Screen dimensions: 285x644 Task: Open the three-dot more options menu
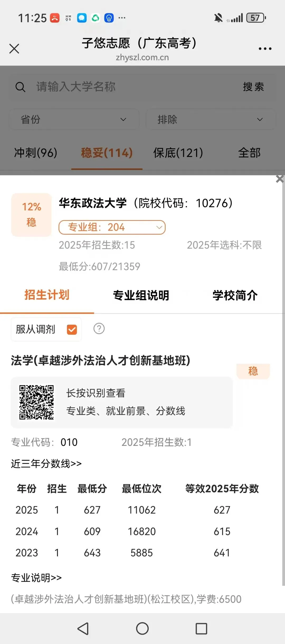coord(265,49)
